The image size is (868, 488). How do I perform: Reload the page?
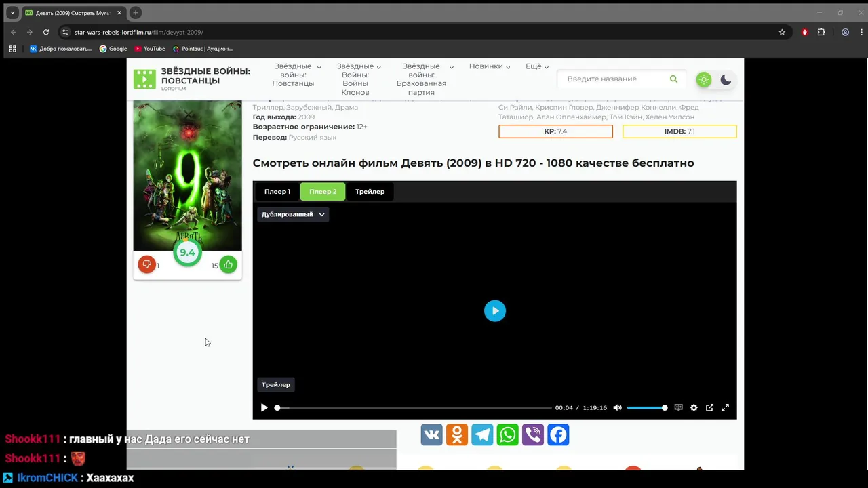[x=46, y=32]
